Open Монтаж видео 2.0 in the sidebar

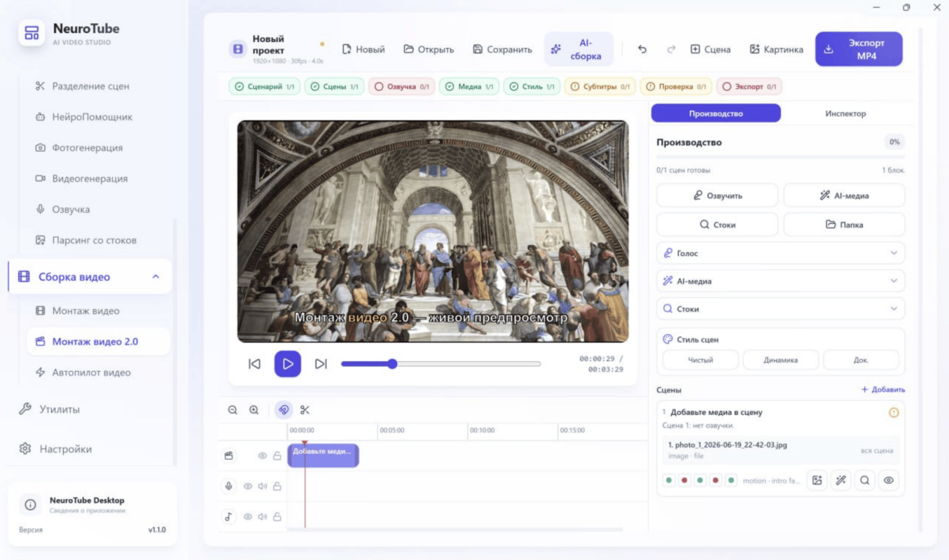(x=98, y=342)
